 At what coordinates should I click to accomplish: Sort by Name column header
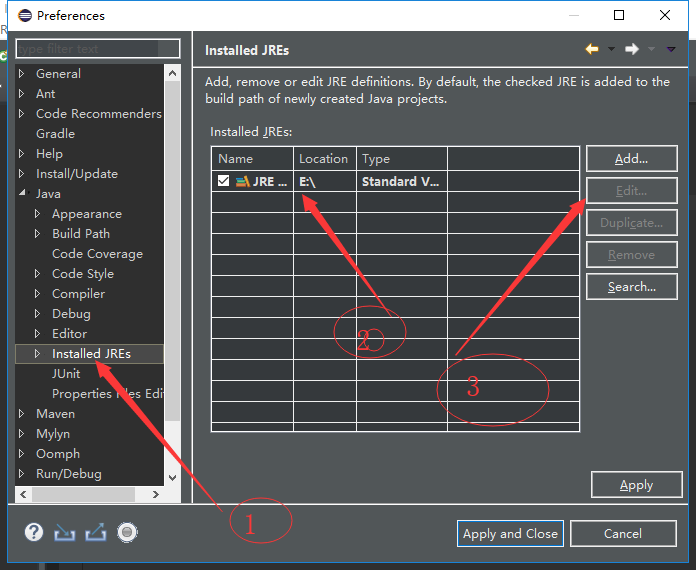[x=252, y=158]
